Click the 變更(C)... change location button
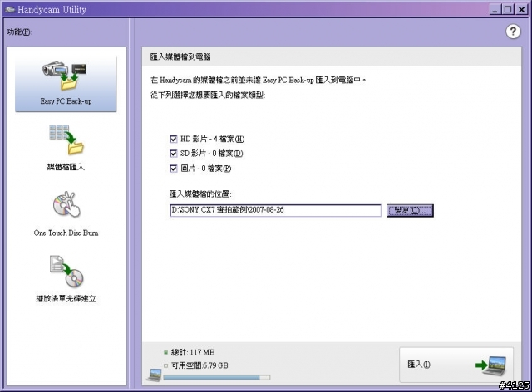Viewport: 532px width, 392px height. pos(410,211)
